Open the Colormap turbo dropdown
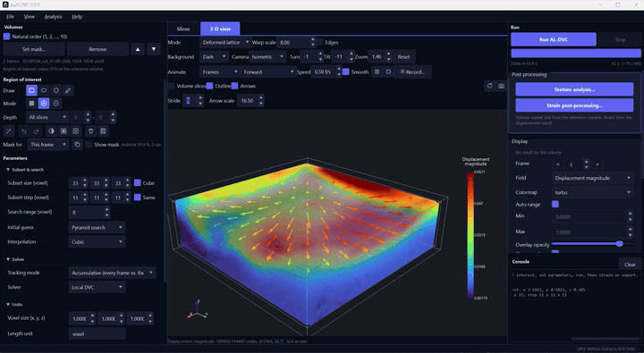644x353 pixels. (592, 192)
